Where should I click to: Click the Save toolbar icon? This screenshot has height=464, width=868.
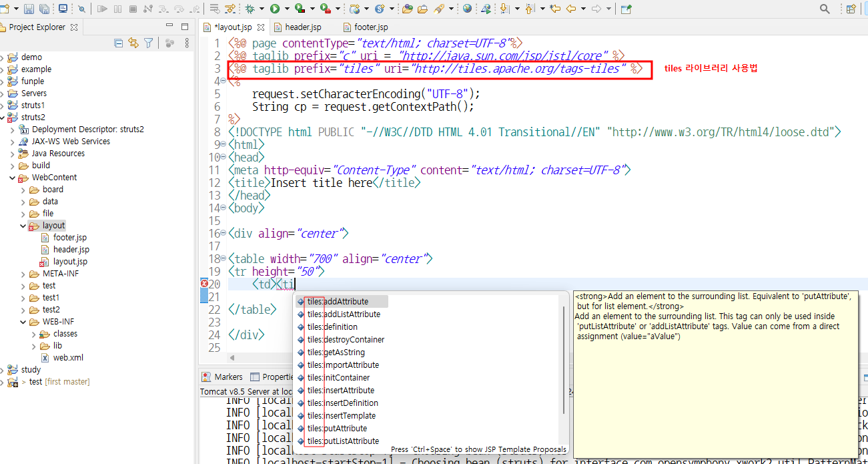click(x=29, y=9)
